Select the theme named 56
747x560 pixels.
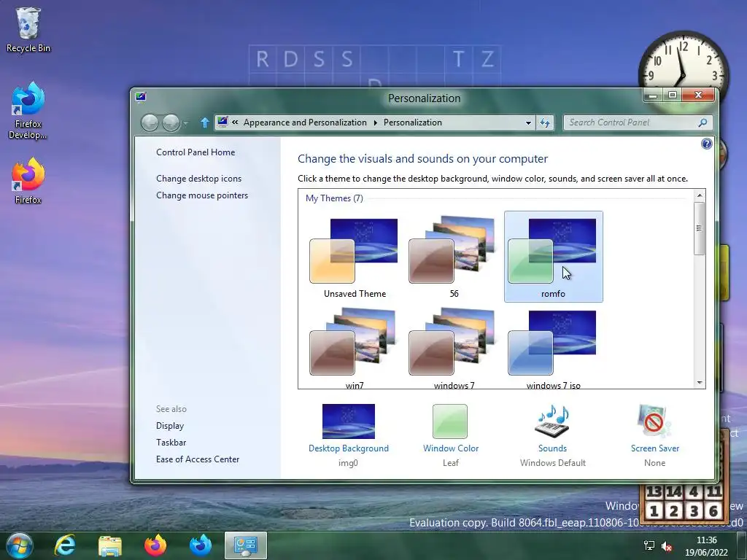click(454, 257)
